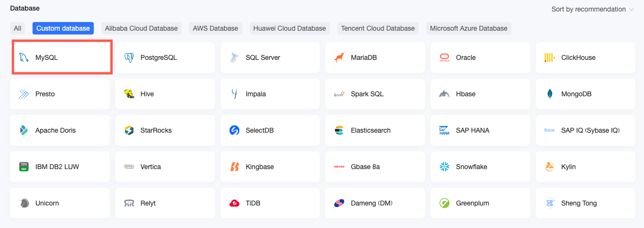Viewport: 644px width, 228px height.
Task: Choose the StarRocks label
Action: click(156, 130)
